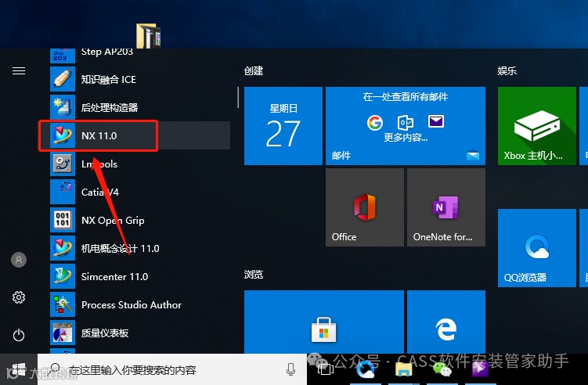Open 质量仪表板 quality dashboard
This screenshot has width=588, height=385.
pyautogui.click(x=139, y=333)
